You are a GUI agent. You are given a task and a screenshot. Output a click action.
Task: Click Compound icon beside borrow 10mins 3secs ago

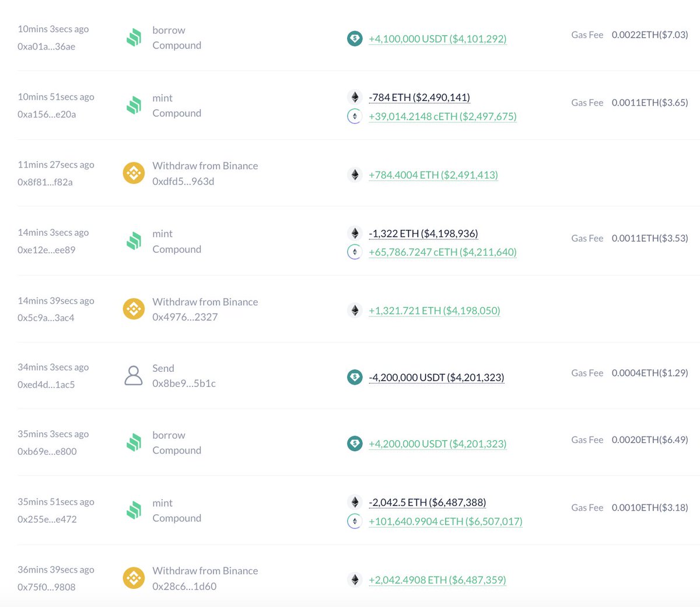click(x=134, y=38)
